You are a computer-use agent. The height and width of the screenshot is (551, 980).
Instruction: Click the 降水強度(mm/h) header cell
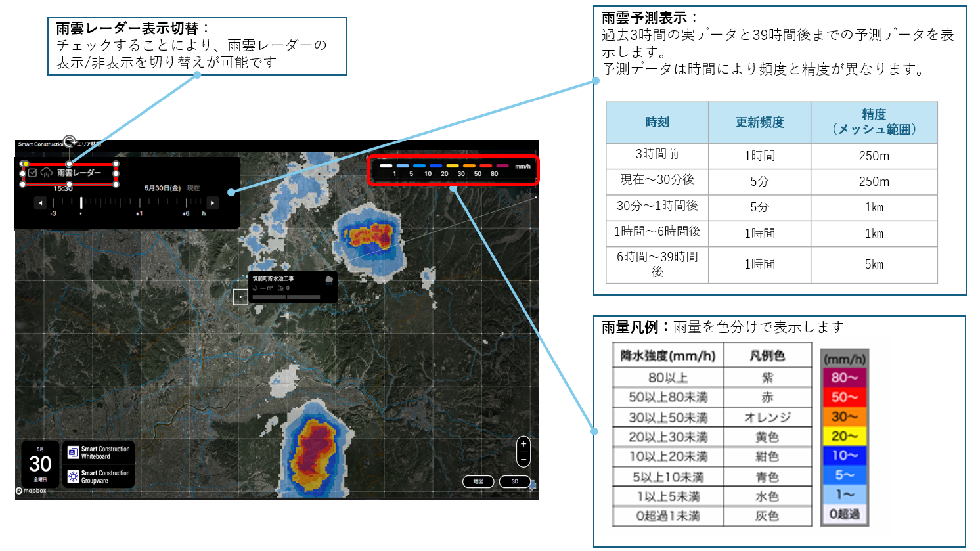pyautogui.click(x=668, y=355)
